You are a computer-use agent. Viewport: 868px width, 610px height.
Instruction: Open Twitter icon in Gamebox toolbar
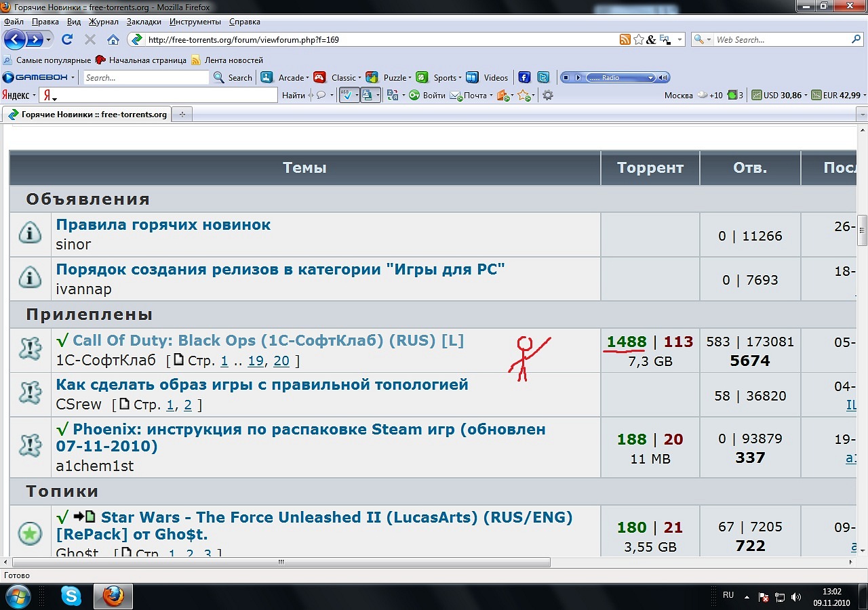pyautogui.click(x=543, y=77)
